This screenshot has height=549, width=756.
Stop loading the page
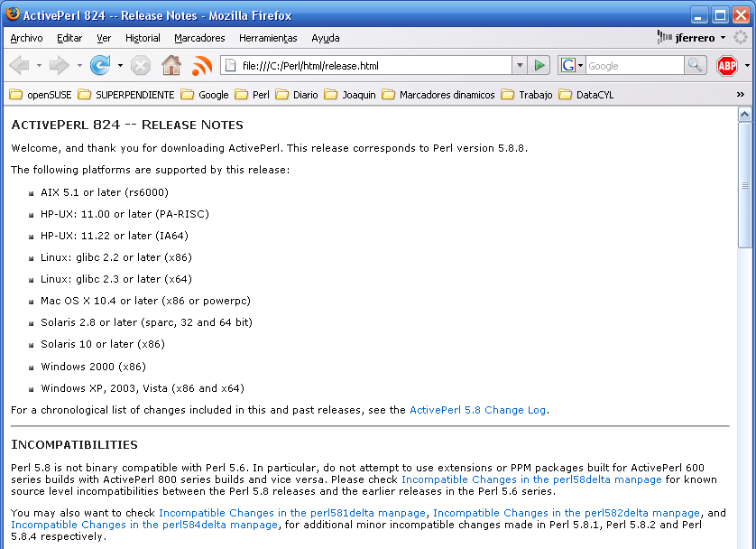tap(141, 66)
